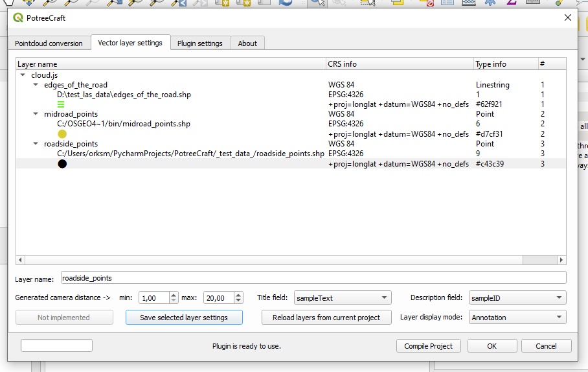588x372 pixels.
Task: Click the Compile Project button
Action: coord(428,345)
